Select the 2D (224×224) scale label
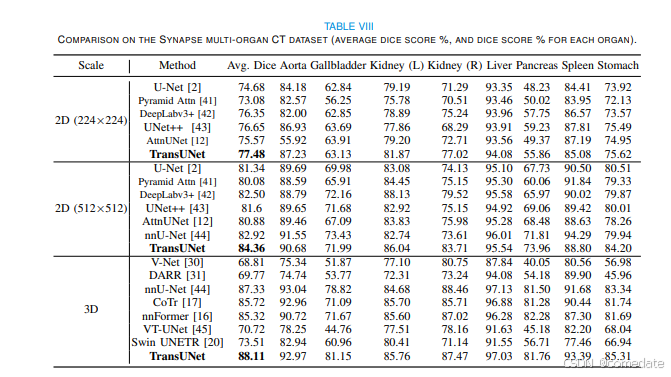 tap(91, 120)
